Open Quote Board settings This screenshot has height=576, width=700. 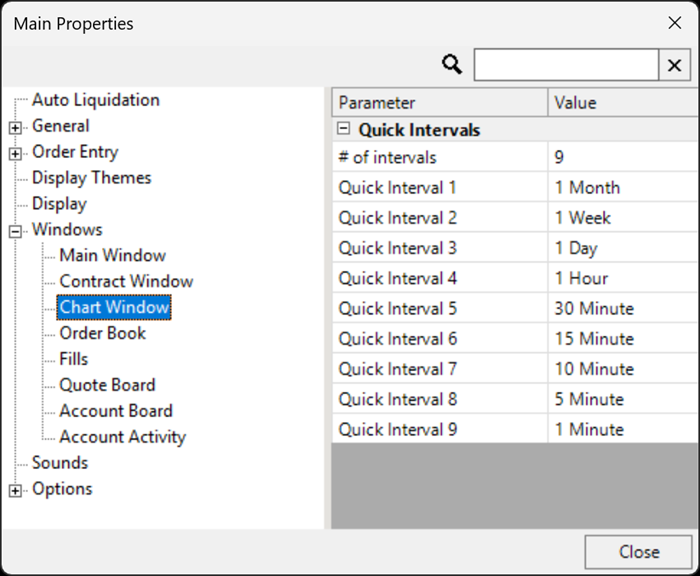(x=107, y=385)
